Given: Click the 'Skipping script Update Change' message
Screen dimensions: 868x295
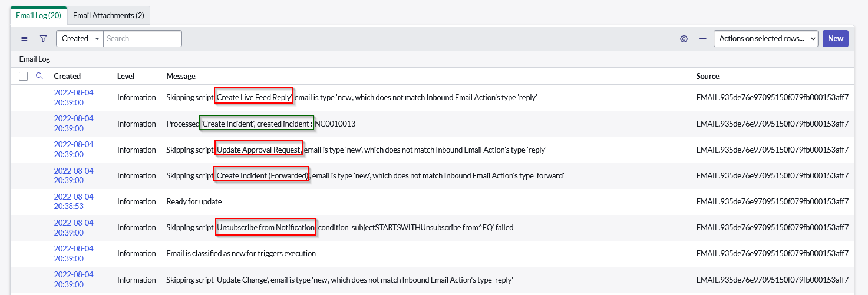Looking at the screenshot, I should 339,280.
